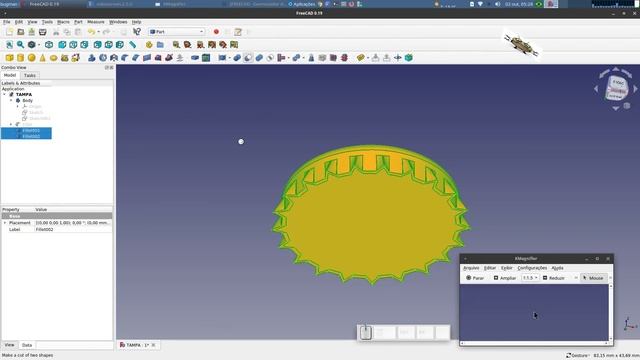Click the Boolean Cut tool icon
Viewport: 640px width, 360px height.
tap(248, 58)
